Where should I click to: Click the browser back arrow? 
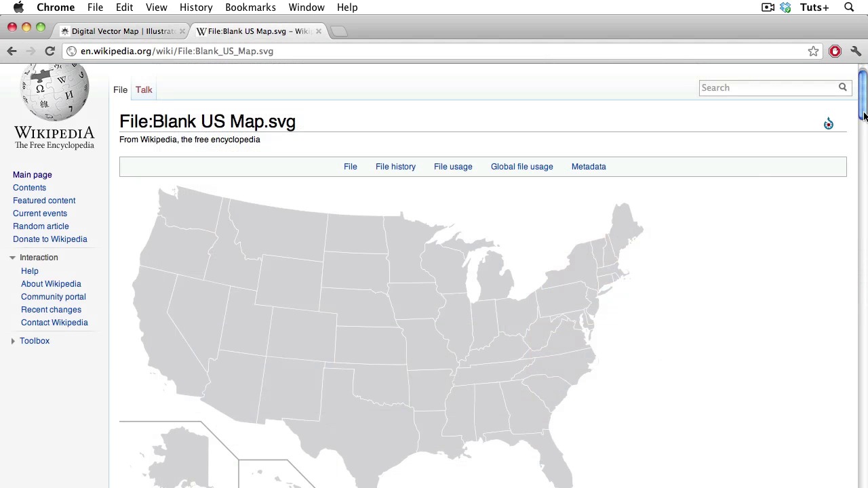click(x=12, y=51)
